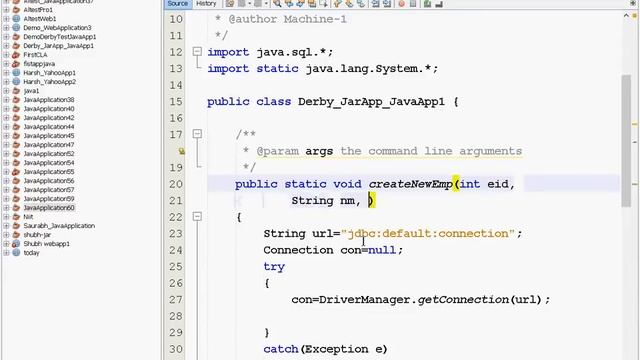640x360 pixels.
Task: Select the JavaApplication42 project
Action: pyautogui.click(x=49, y=118)
